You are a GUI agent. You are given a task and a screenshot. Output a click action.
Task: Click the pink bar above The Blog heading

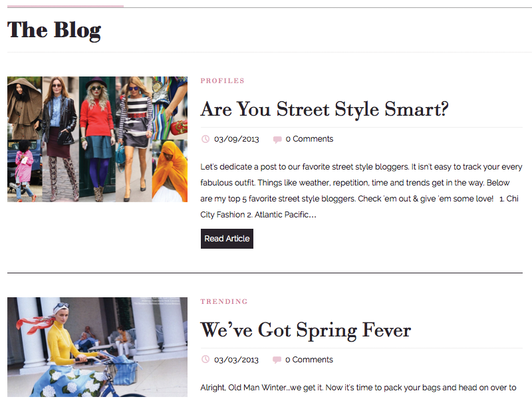coord(65,7)
